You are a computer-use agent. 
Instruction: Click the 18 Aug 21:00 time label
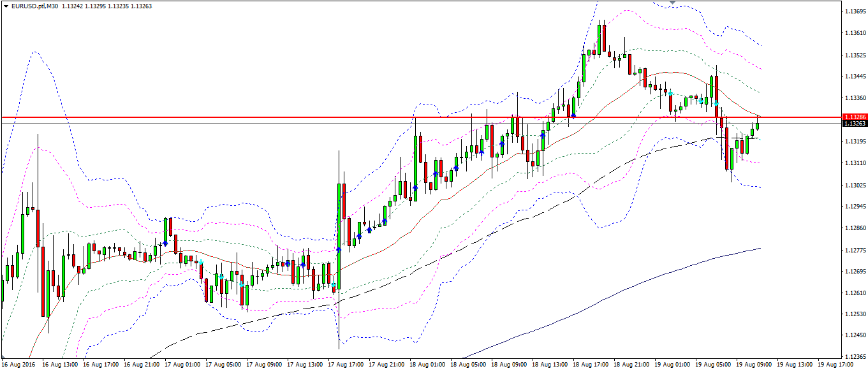point(631,365)
